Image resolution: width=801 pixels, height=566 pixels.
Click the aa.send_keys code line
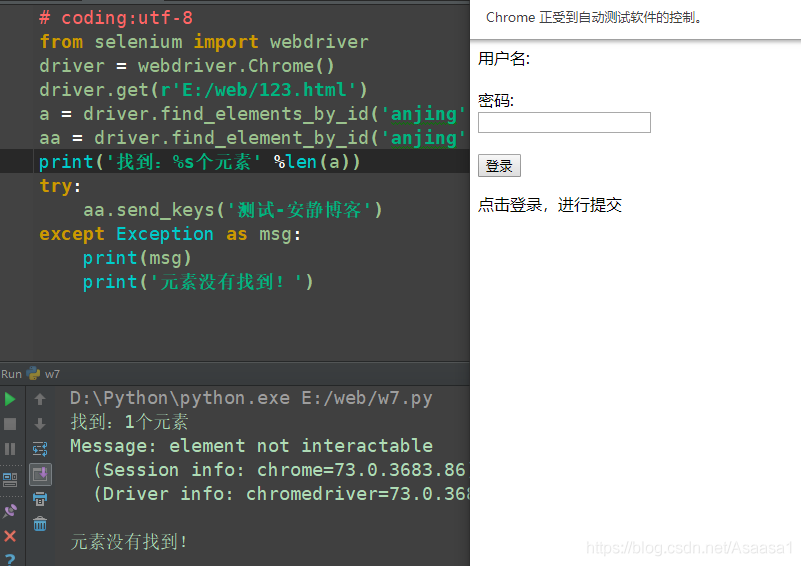pos(233,210)
